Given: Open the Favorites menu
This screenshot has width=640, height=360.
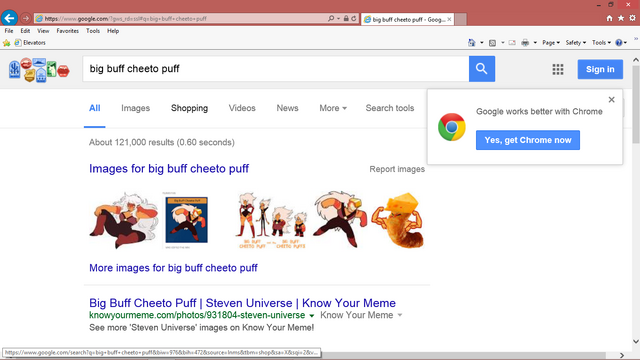Looking at the screenshot, I should coord(68,31).
